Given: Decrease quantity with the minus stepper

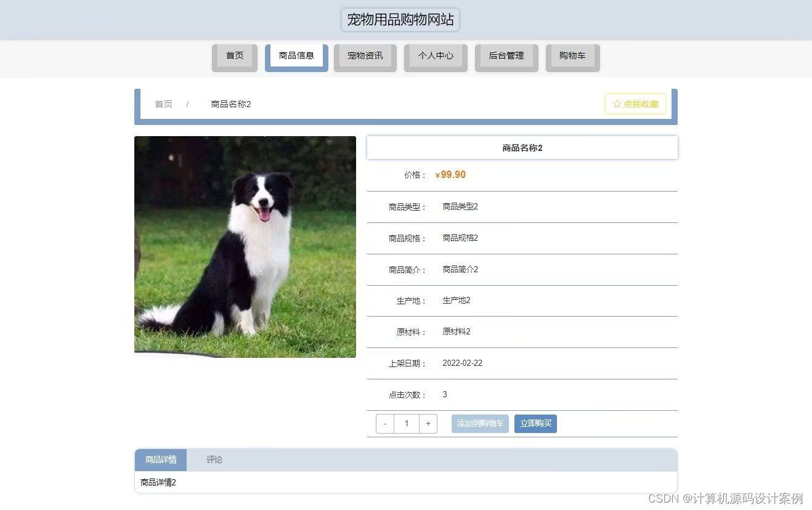Looking at the screenshot, I should (x=384, y=423).
